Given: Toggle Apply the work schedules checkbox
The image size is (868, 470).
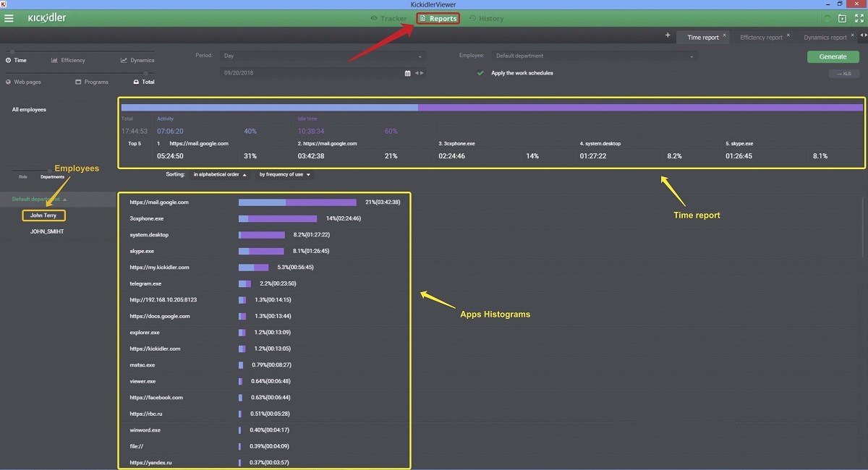Looking at the screenshot, I should pyautogui.click(x=480, y=73).
